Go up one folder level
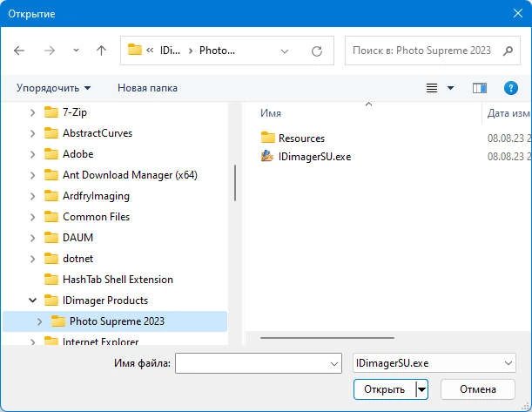 (101, 51)
